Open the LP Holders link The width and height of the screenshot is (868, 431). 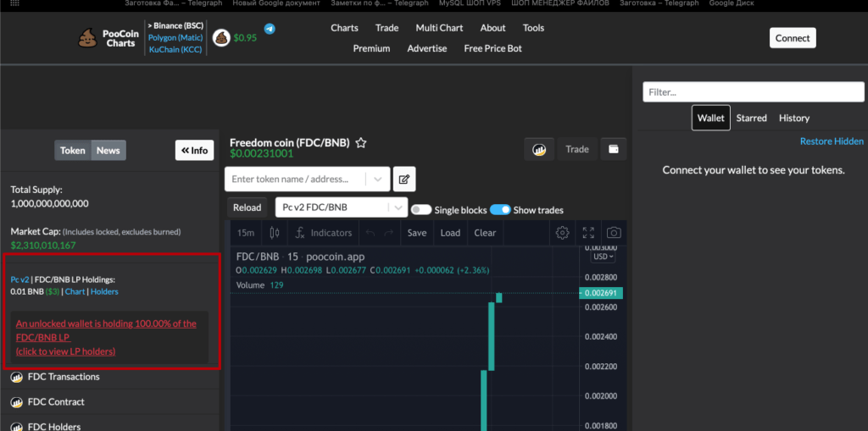[x=104, y=291]
